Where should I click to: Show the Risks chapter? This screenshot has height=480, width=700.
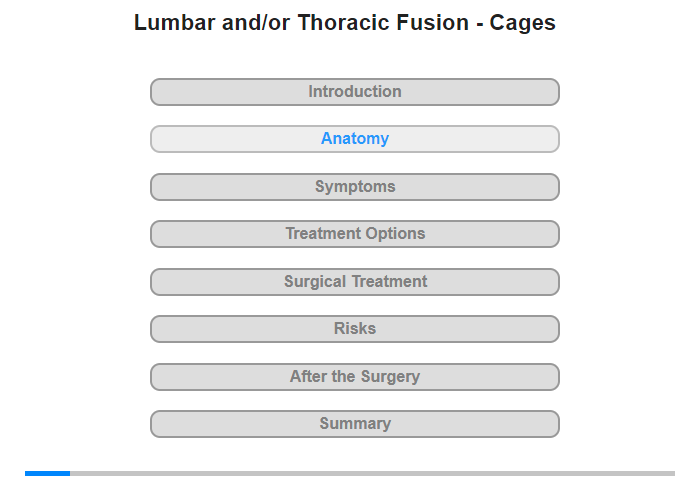click(x=354, y=329)
